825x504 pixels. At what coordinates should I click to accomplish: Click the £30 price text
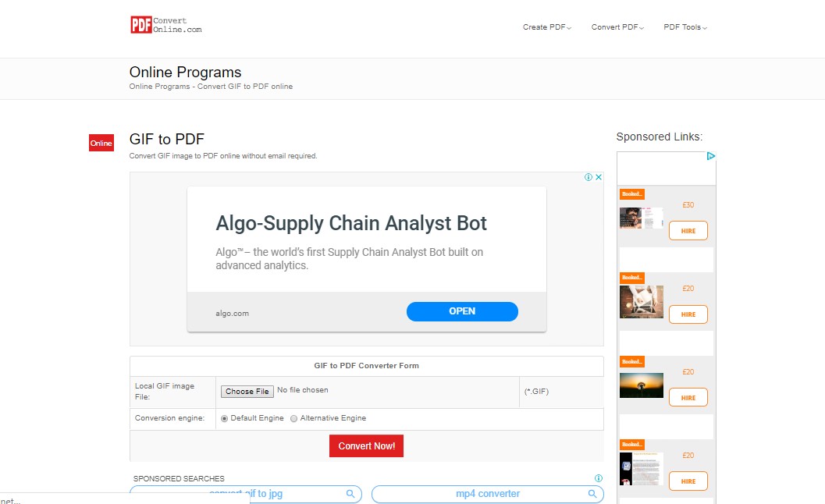click(688, 204)
